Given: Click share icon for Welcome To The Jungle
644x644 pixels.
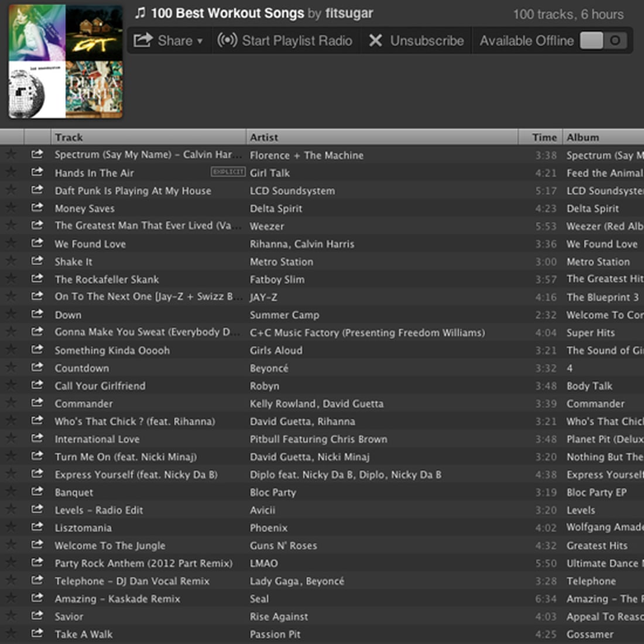Looking at the screenshot, I should pos(37,544).
